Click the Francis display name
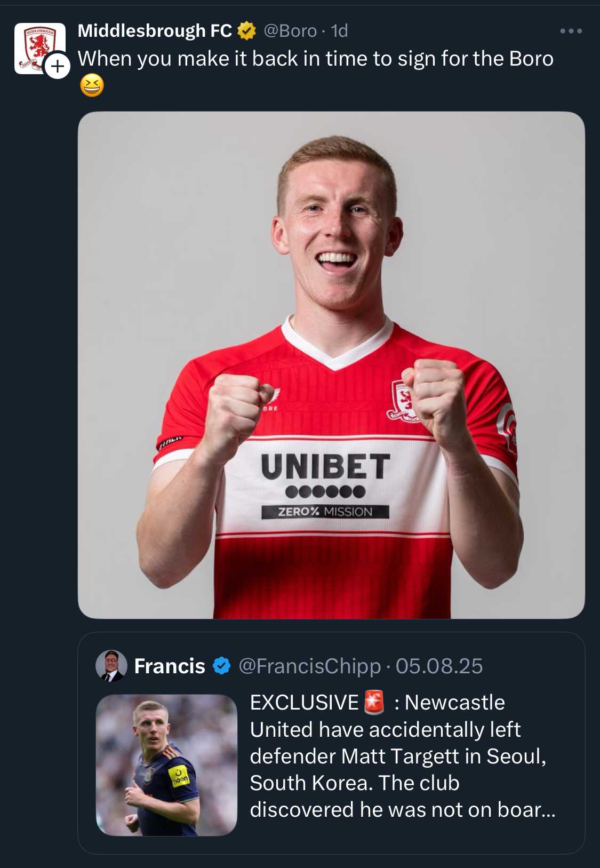The image size is (600, 868). click(x=170, y=666)
